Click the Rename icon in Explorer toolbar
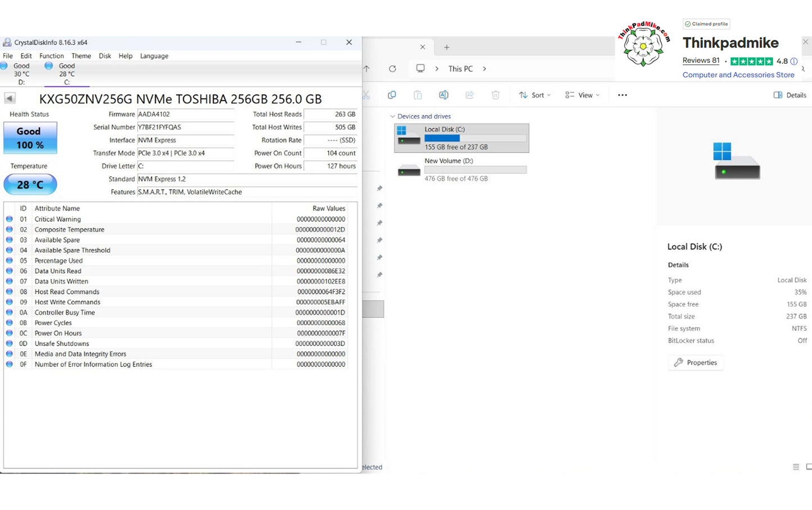 tap(443, 95)
